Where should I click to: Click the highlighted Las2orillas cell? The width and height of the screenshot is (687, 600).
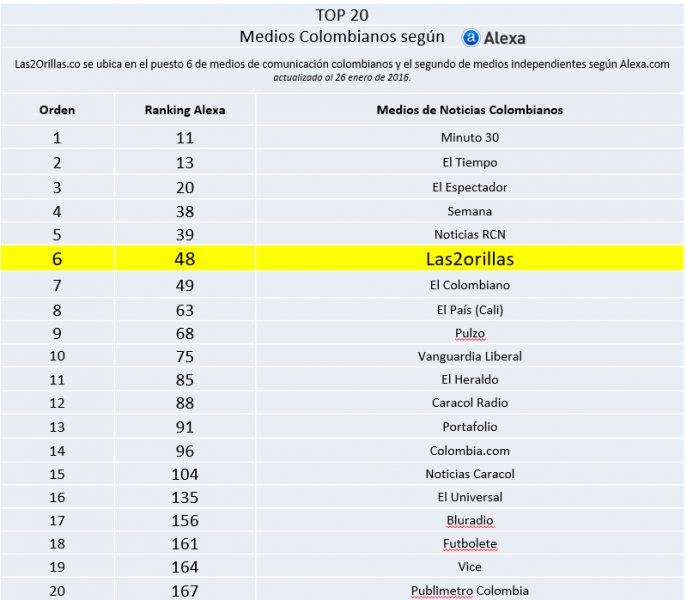click(469, 259)
